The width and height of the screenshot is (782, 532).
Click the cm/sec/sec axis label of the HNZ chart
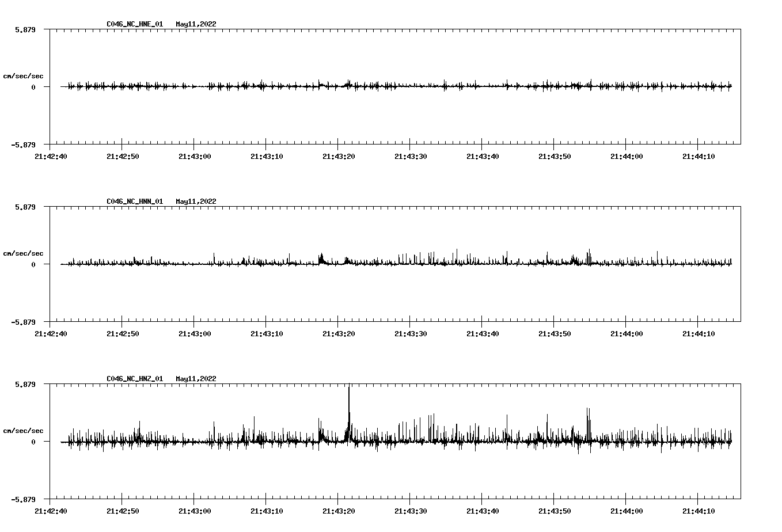23,431
